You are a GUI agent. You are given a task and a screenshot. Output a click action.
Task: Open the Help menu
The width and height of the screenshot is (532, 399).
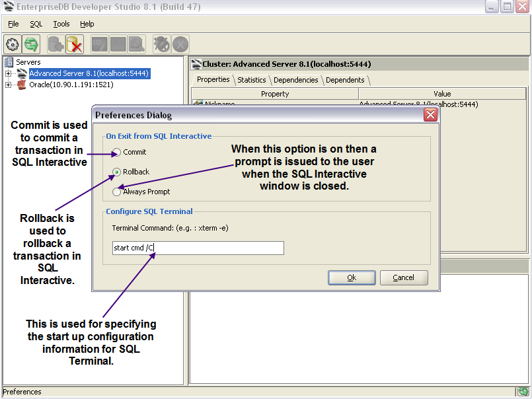tap(87, 24)
